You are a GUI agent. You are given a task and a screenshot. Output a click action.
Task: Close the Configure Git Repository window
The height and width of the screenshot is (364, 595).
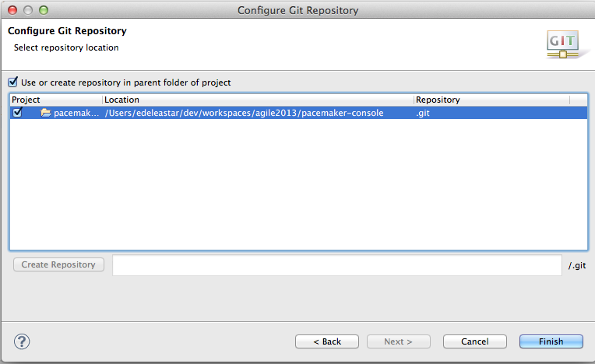pos(12,10)
